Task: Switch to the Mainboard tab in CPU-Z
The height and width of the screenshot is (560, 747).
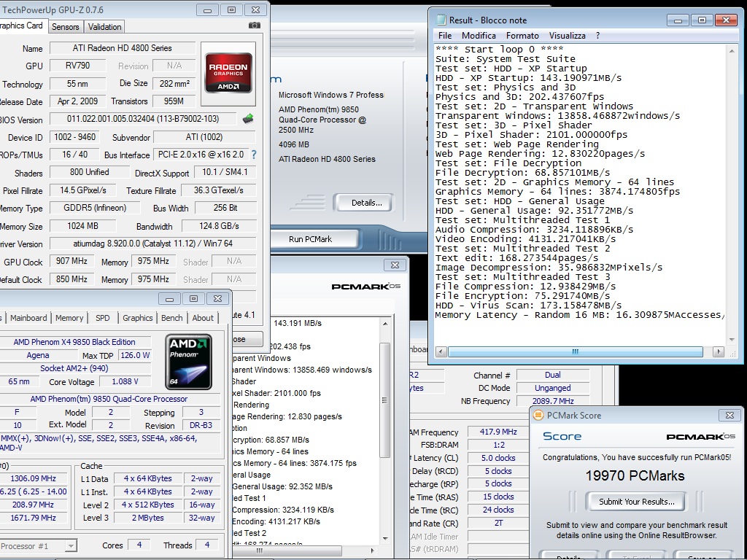Action: tap(28, 318)
